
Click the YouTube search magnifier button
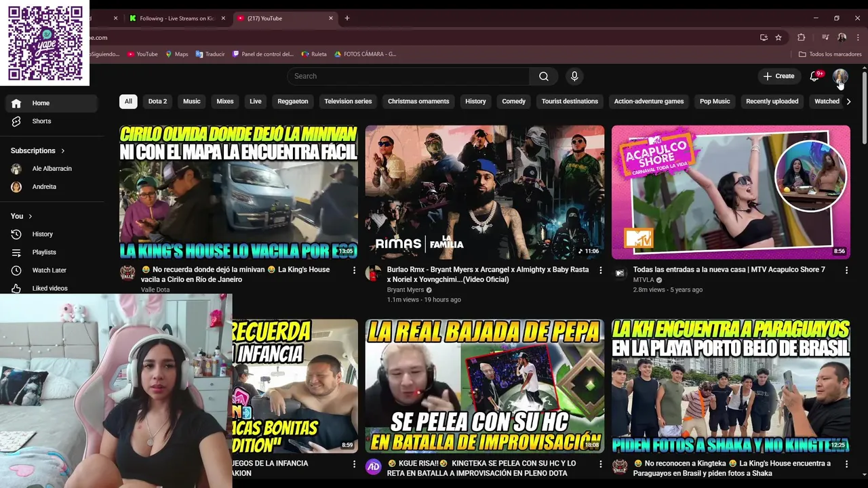click(x=544, y=77)
